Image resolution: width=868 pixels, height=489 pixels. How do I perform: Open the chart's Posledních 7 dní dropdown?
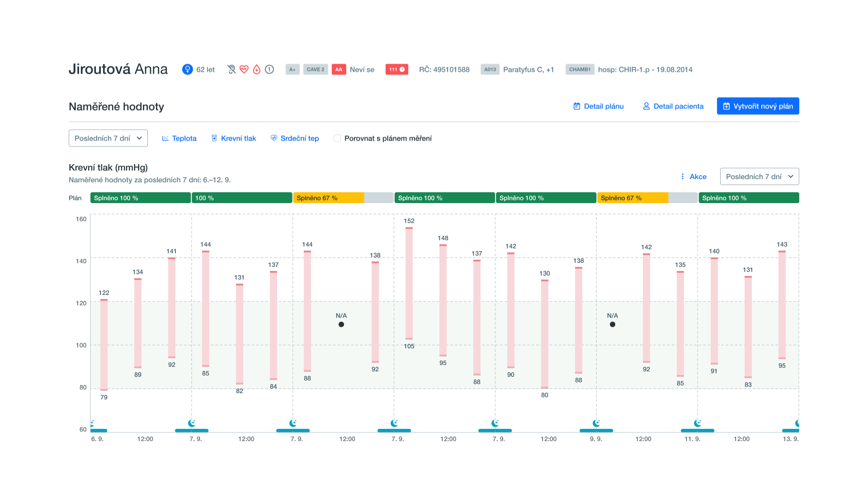click(759, 176)
